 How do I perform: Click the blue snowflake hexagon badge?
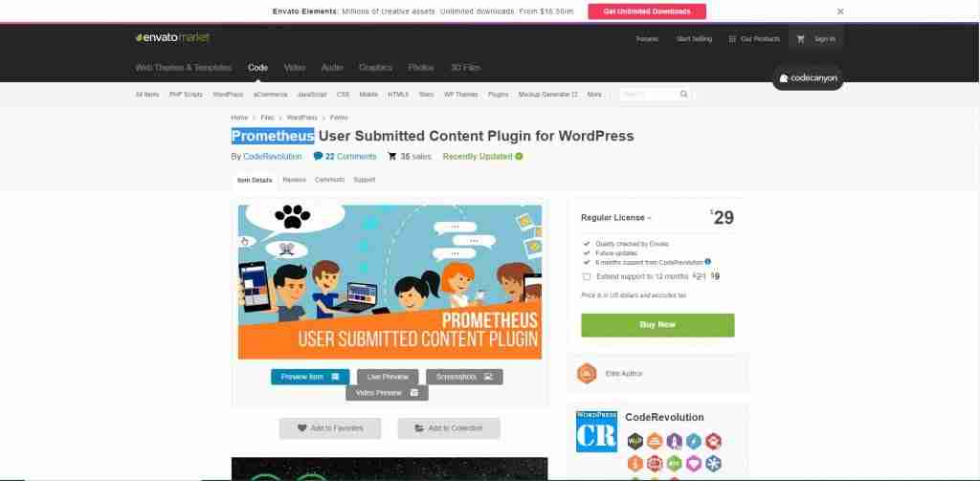tap(713, 464)
